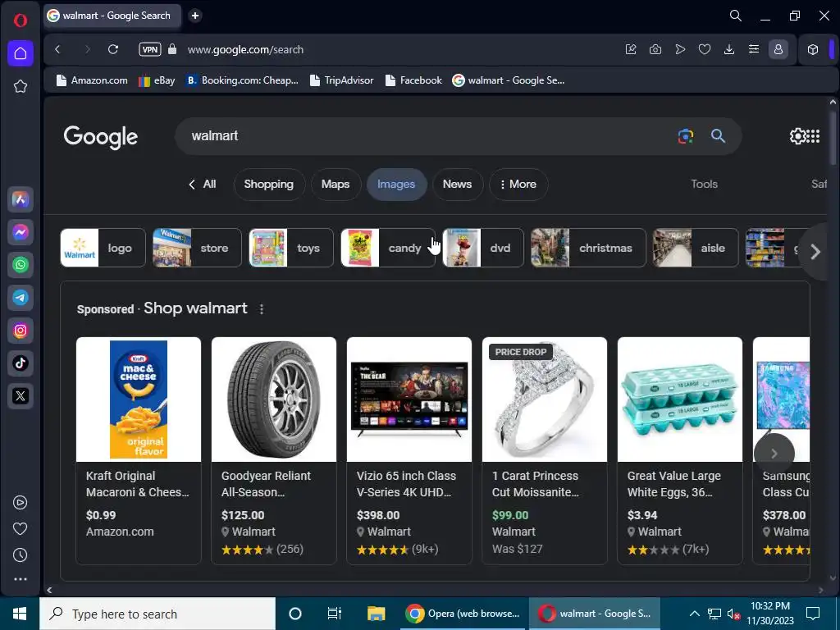This screenshot has width=840, height=630.
Task: Search tabs with the magnifier icon
Action: coord(736,16)
